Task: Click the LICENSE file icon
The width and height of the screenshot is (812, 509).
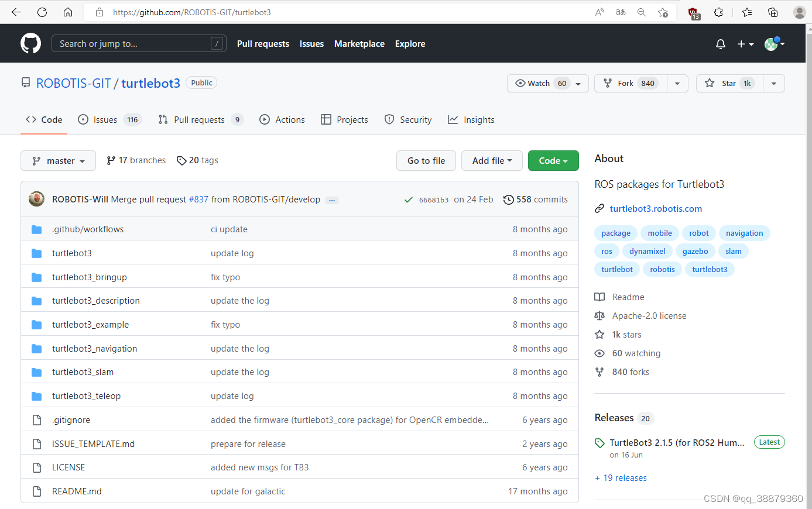Action: click(x=37, y=467)
